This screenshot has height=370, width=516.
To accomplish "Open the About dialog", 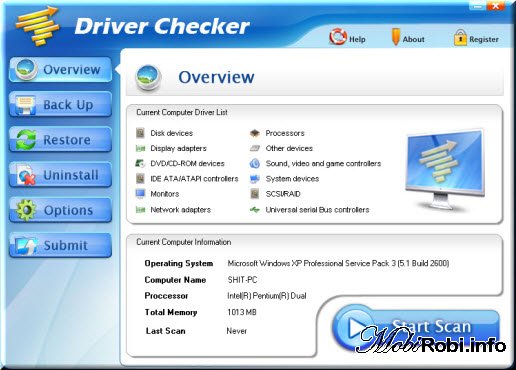I will tap(408, 38).
